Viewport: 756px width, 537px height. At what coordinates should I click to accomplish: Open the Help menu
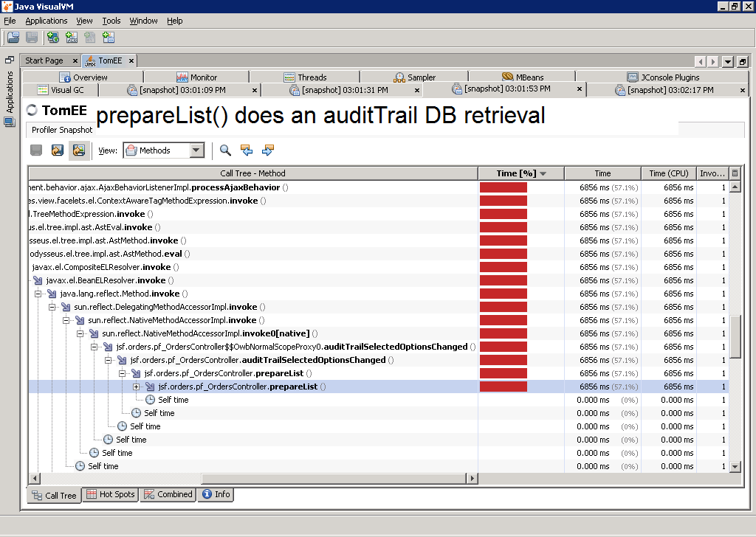(174, 21)
